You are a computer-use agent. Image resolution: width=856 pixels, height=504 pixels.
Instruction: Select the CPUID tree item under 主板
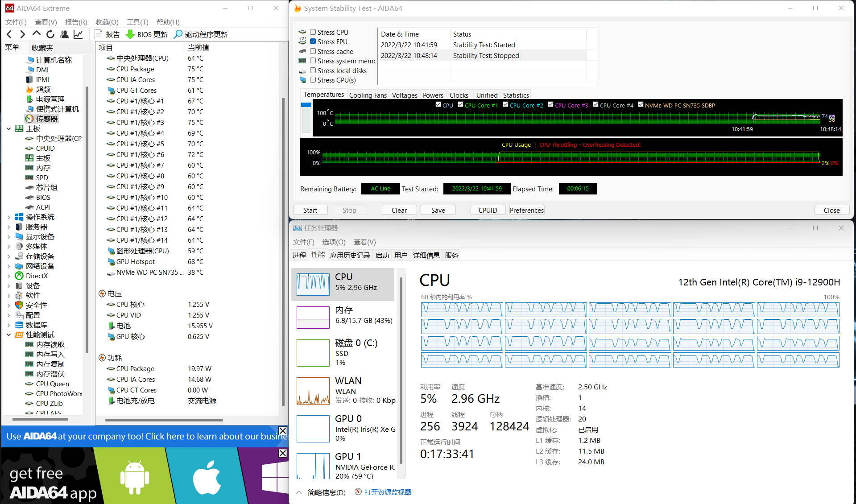pos(40,148)
